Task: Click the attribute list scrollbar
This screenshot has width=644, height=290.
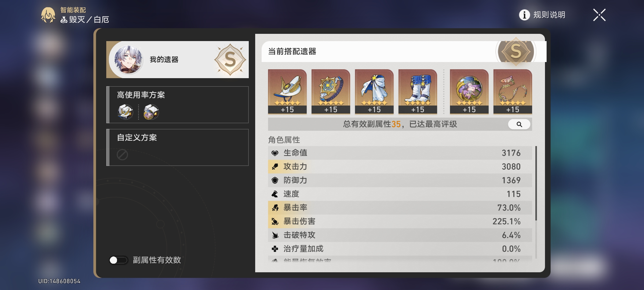Action: click(536, 183)
